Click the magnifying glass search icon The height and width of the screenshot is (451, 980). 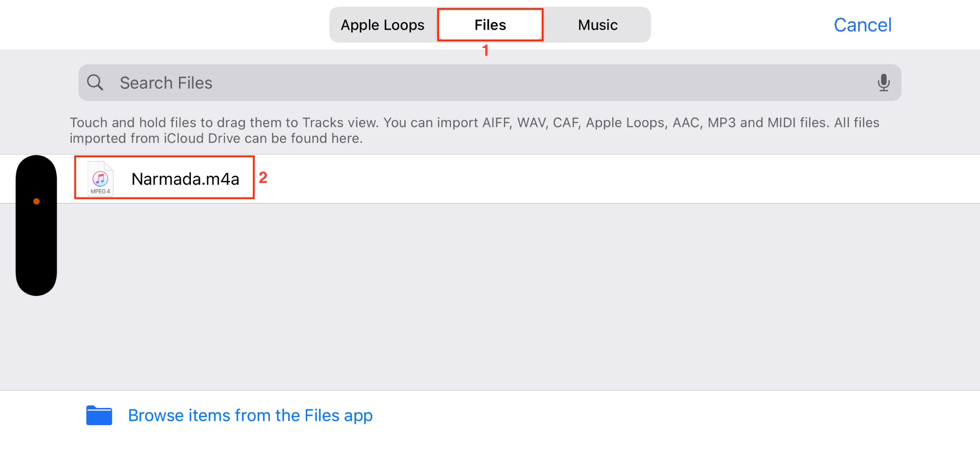(x=95, y=82)
